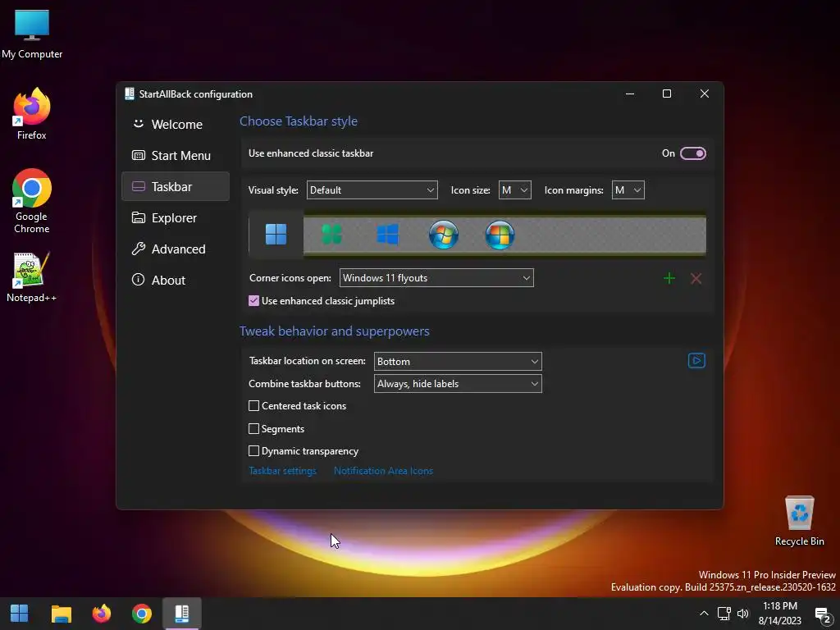
Task: Open the Notification Area Icons link
Action: (383, 470)
